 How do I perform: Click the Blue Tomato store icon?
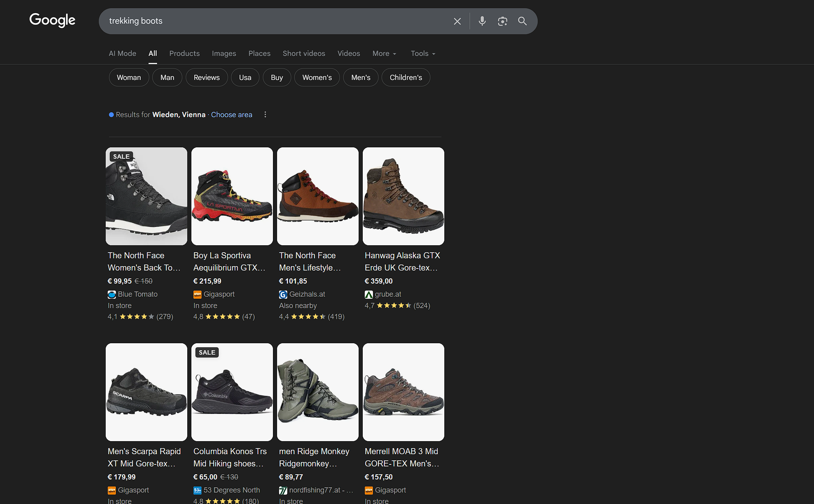coord(112,294)
